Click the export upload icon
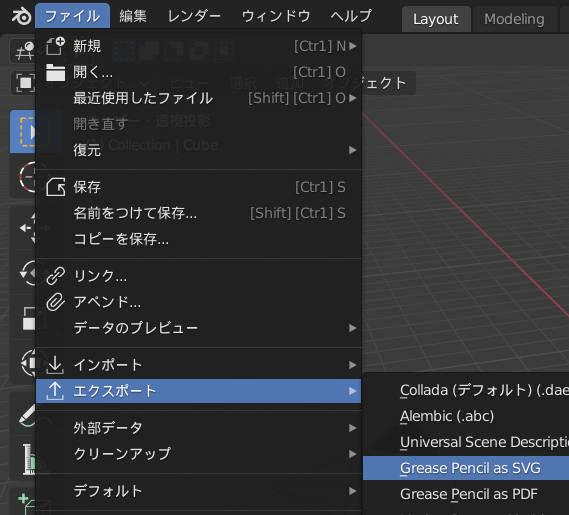 [x=55, y=391]
